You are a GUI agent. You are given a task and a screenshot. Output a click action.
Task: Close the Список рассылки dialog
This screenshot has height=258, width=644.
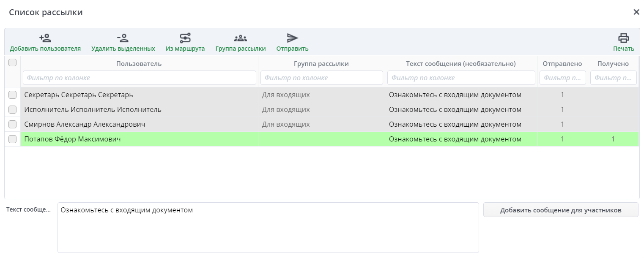coord(636,12)
